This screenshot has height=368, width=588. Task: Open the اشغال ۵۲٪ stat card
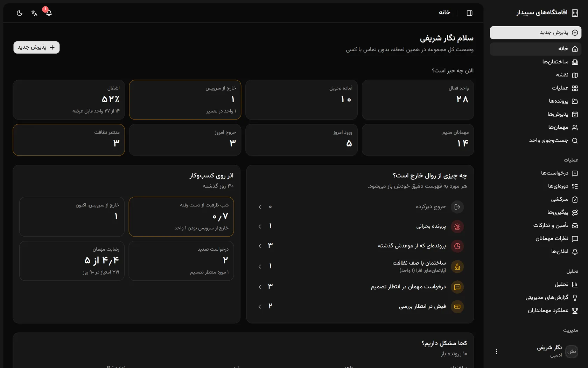[x=69, y=100]
